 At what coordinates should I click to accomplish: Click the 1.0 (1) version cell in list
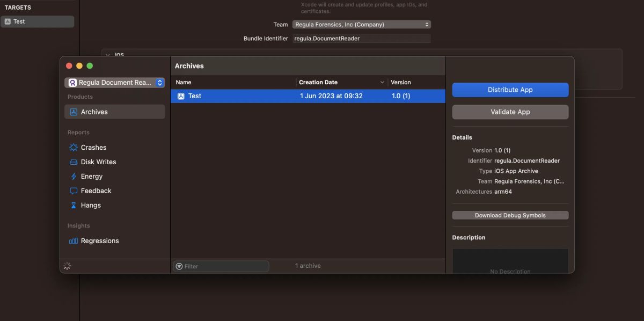click(x=401, y=96)
